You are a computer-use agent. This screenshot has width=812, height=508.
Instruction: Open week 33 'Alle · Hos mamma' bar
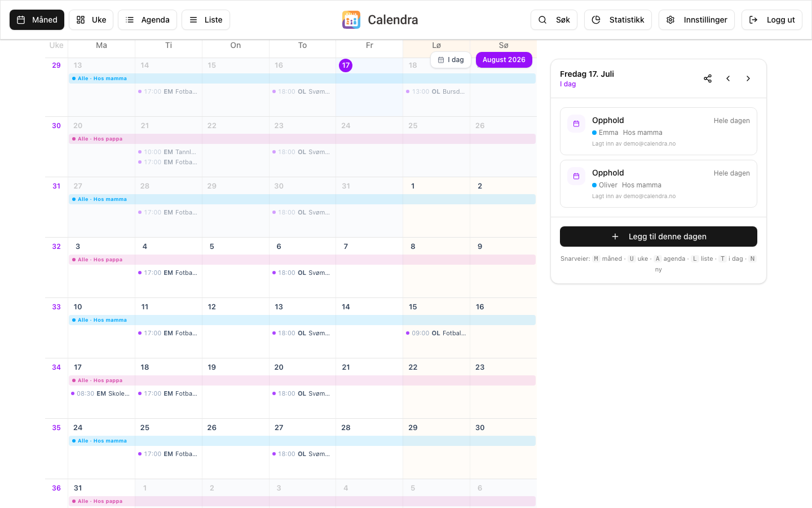pos(302,320)
